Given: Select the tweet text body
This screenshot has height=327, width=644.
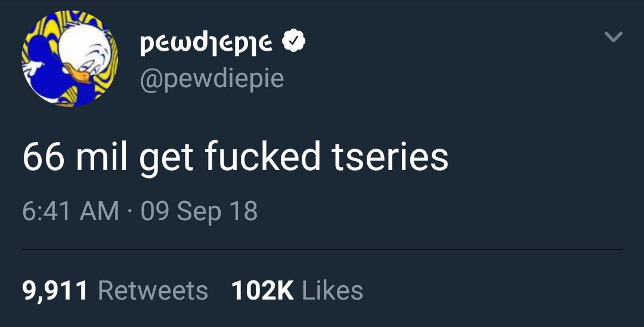Looking at the screenshot, I should [x=236, y=158].
